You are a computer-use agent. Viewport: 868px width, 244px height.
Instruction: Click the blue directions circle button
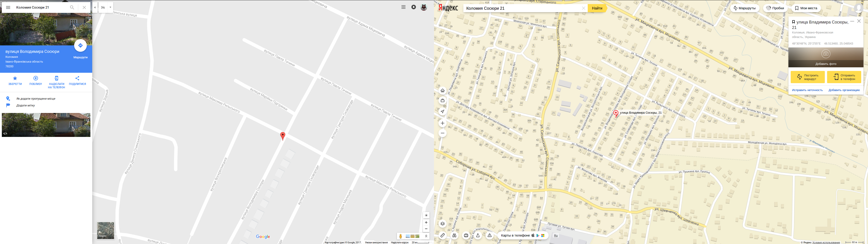[80, 45]
